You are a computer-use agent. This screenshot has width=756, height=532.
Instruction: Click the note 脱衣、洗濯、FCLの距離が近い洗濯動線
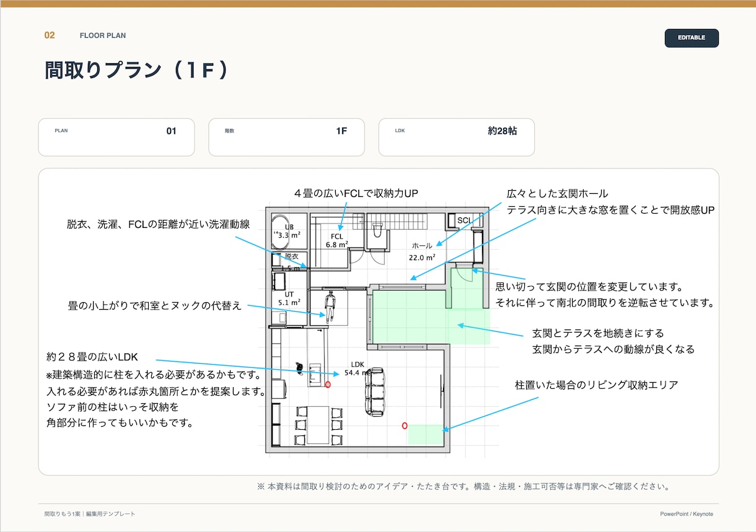click(x=159, y=224)
